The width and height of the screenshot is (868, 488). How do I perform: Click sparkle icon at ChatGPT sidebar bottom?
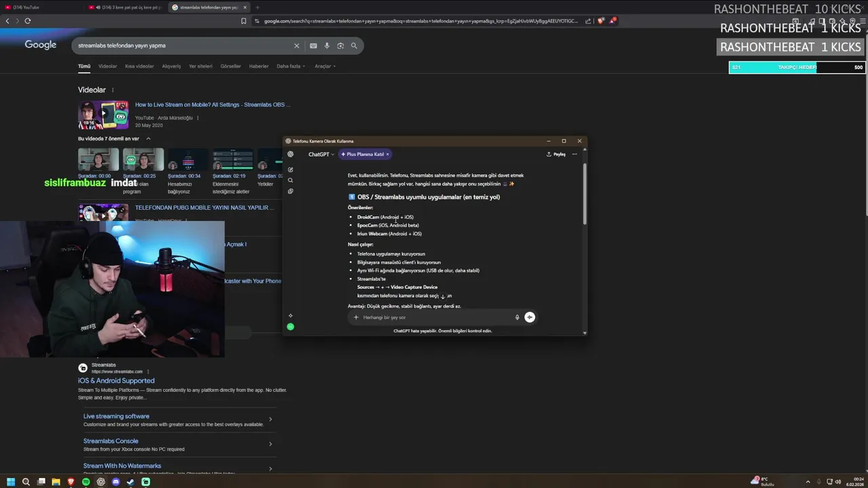290,315
